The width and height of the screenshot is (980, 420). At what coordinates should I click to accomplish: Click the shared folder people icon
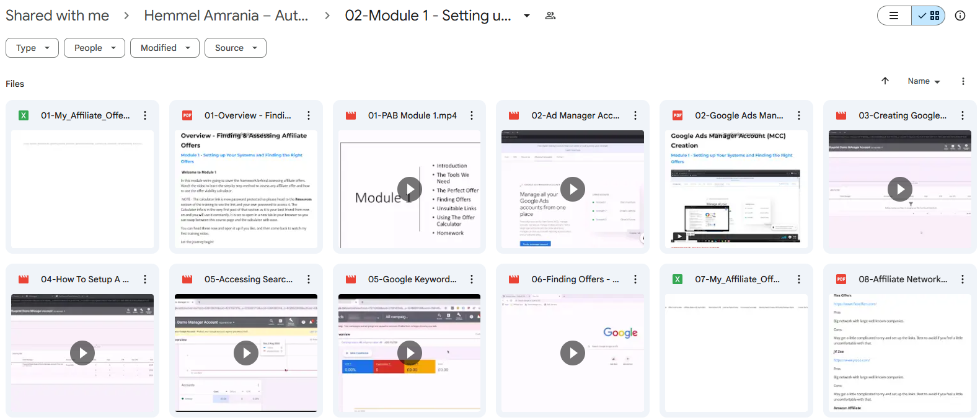(x=550, y=16)
